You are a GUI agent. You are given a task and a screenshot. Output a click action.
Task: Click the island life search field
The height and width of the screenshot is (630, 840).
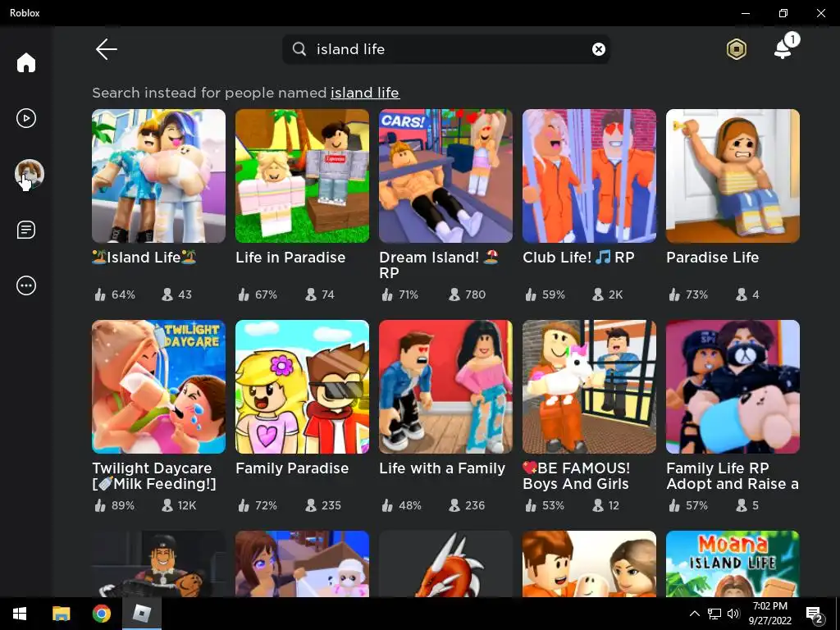[445, 49]
